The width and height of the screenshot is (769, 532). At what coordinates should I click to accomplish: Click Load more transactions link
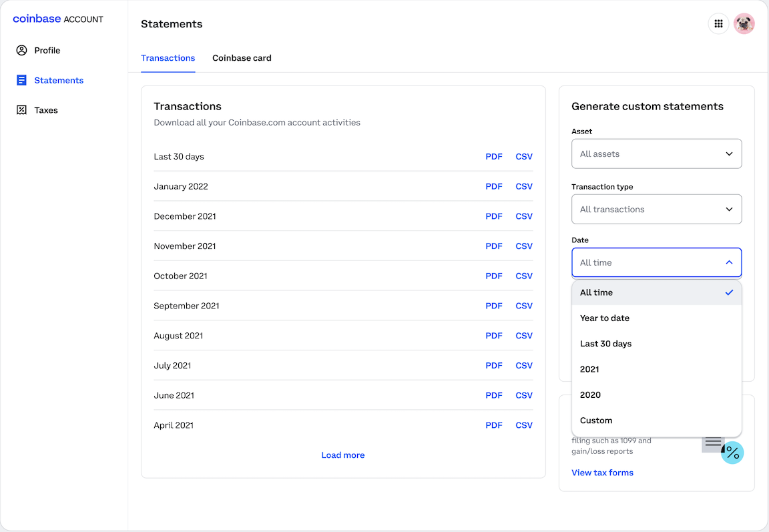click(343, 455)
